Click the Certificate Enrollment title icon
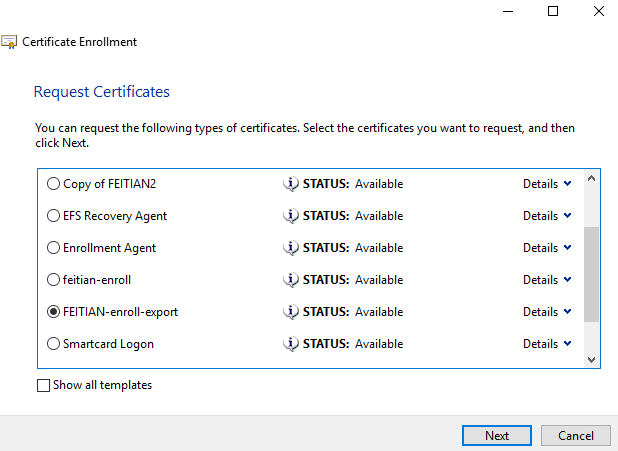This screenshot has width=618, height=451. click(x=9, y=42)
